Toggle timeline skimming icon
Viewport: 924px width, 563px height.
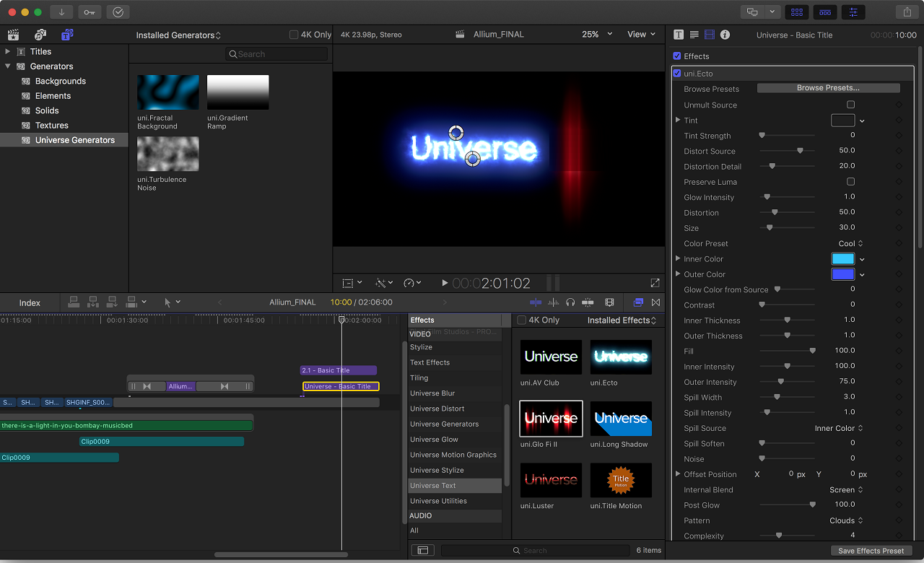tap(536, 302)
